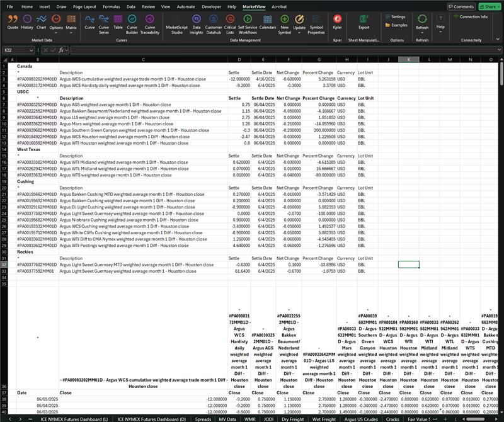Open Critical Lists
The width and height of the screenshot is (504, 422).
(230, 25)
